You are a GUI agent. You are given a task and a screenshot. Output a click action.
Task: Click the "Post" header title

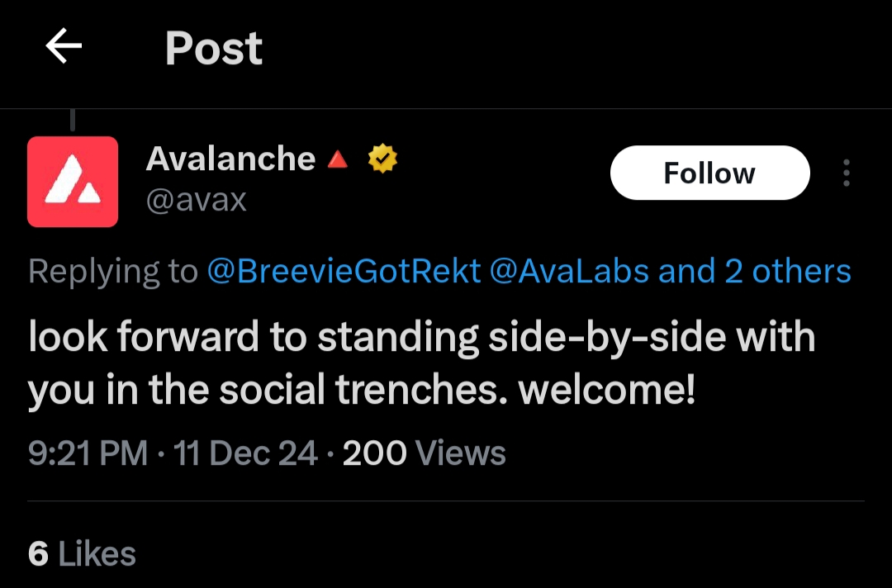click(213, 48)
